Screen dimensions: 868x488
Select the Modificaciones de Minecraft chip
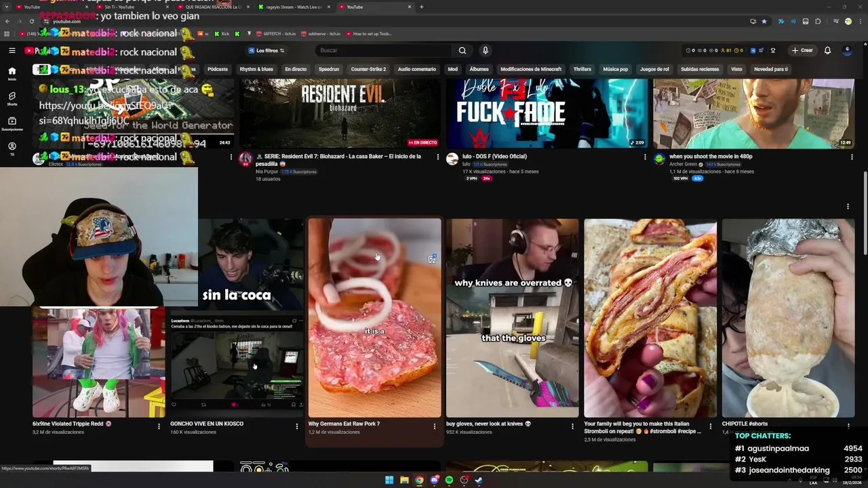pyautogui.click(x=531, y=69)
